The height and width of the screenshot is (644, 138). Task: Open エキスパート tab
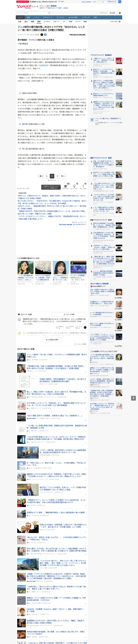[48, 17]
